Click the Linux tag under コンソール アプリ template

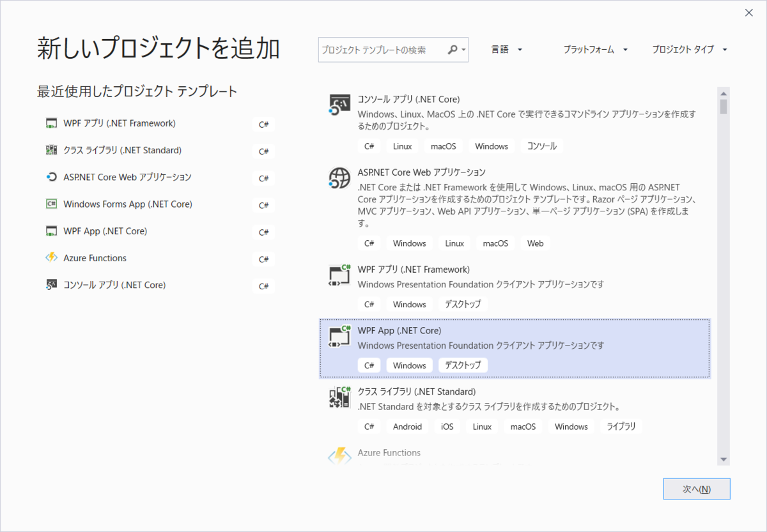pyautogui.click(x=402, y=146)
